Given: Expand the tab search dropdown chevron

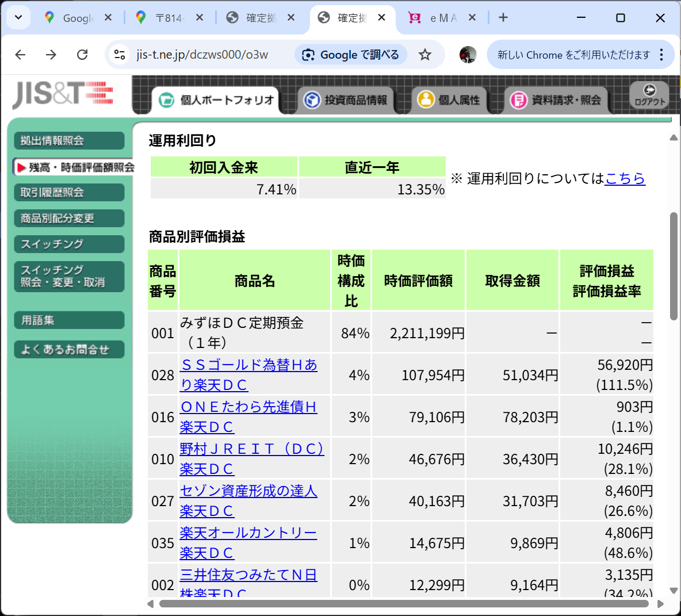Looking at the screenshot, I should point(18,17).
